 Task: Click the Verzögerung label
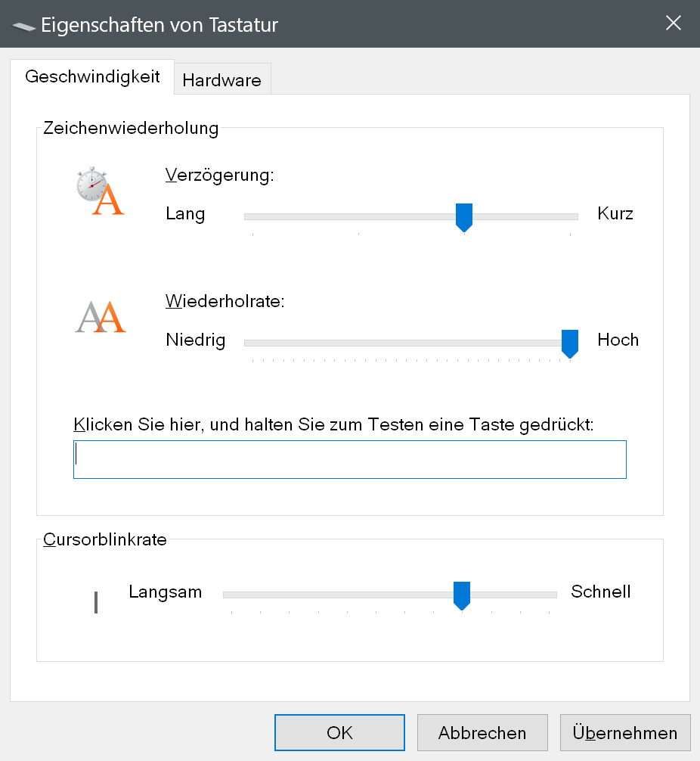219,175
